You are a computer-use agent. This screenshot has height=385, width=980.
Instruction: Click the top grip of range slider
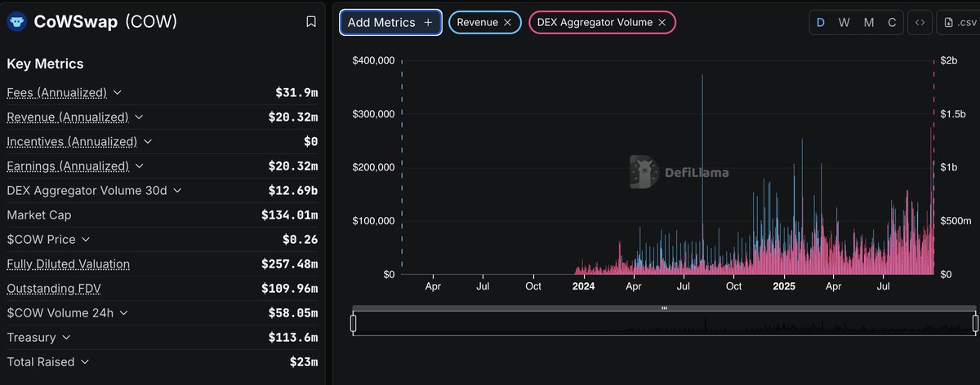[664, 308]
